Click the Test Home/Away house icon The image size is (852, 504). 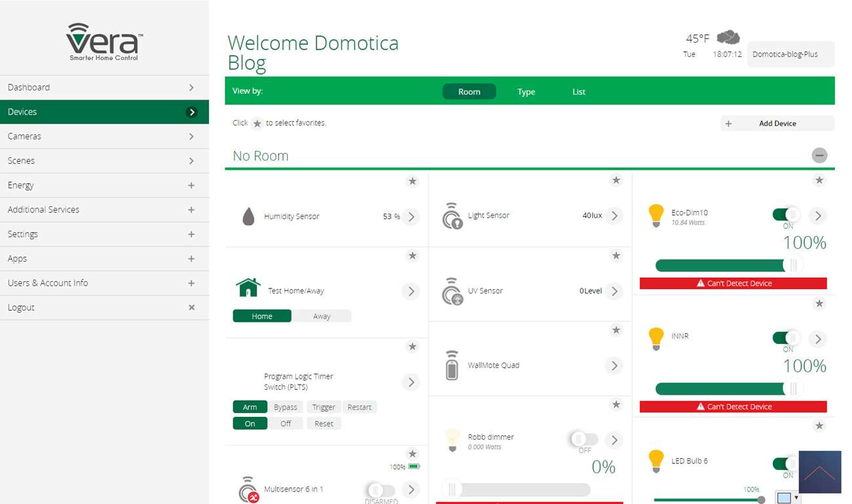coord(248,287)
